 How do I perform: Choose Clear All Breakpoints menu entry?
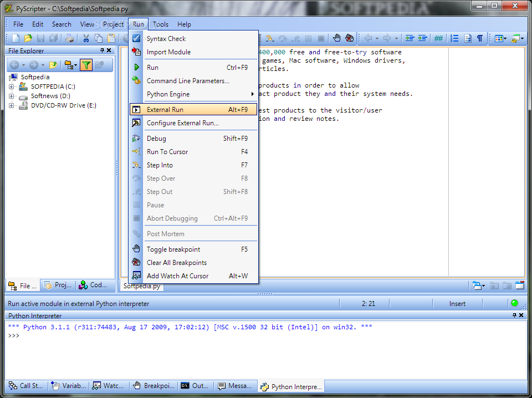coord(193,263)
